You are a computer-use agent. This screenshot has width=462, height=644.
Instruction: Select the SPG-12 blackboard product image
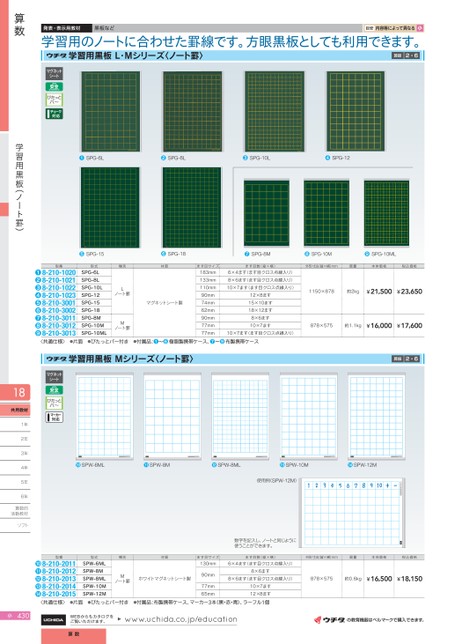pos(356,111)
